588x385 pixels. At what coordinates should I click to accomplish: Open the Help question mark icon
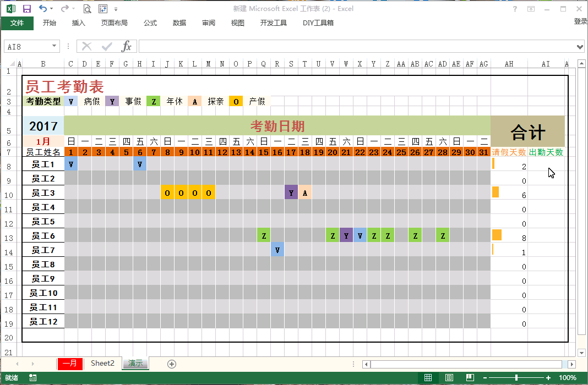point(515,9)
